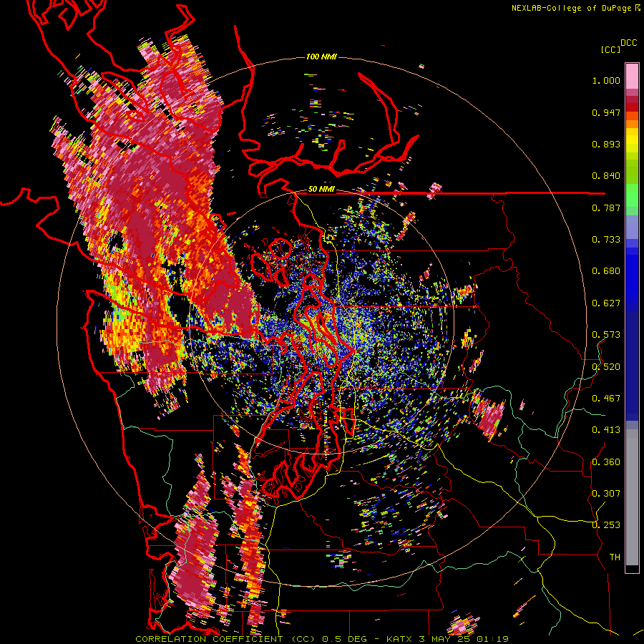The height and width of the screenshot is (644, 644).
Task: Pick the yellow color bar segment
Action: tap(632, 140)
